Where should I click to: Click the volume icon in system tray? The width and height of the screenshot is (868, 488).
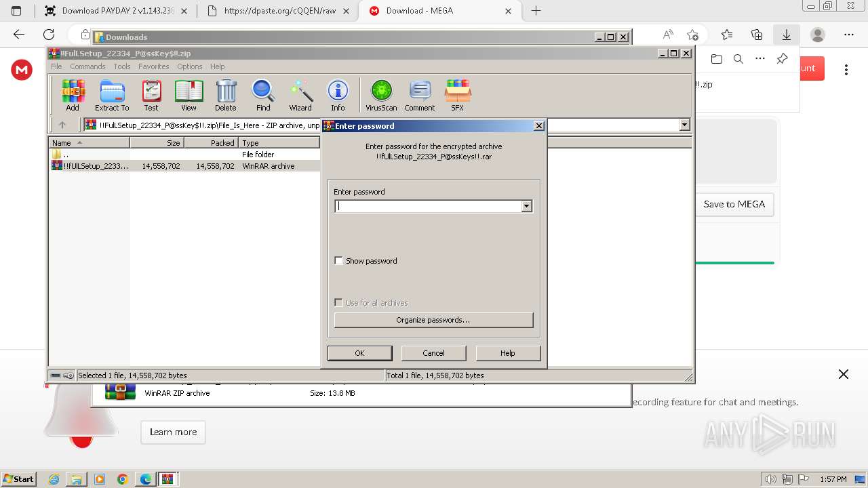tap(770, 479)
